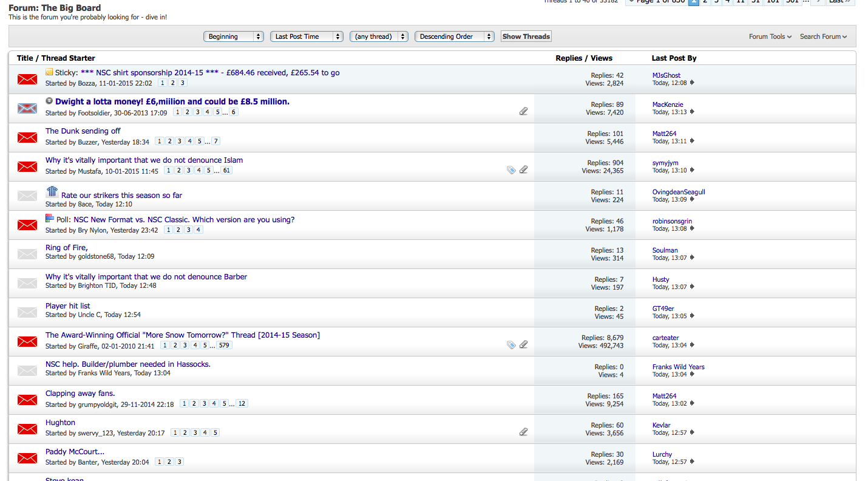Open NSC help Builder/plumber needed in Hassocks thread
Image resolution: width=868 pixels, height=481 pixels.
[x=128, y=364]
